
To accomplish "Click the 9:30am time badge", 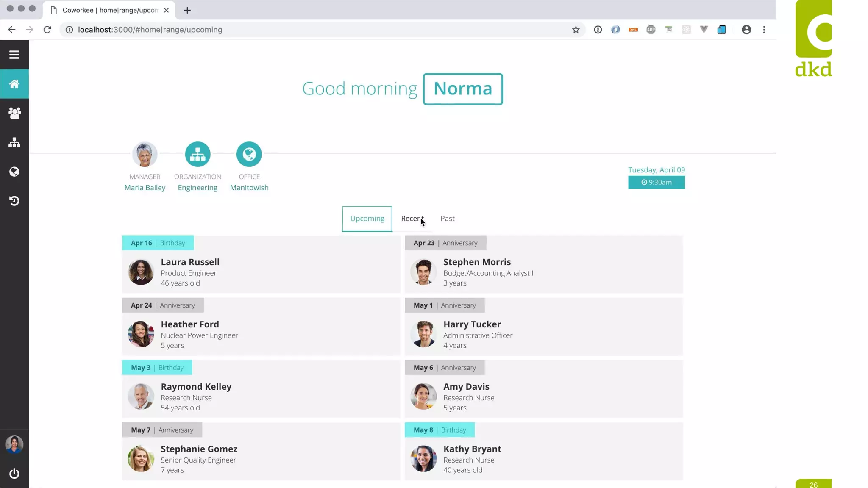I will tap(656, 183).
